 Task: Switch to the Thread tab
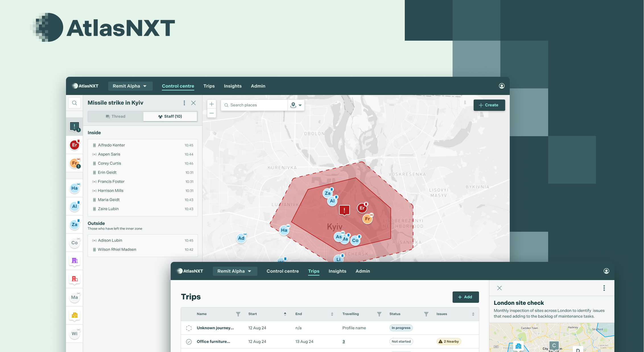115,116
